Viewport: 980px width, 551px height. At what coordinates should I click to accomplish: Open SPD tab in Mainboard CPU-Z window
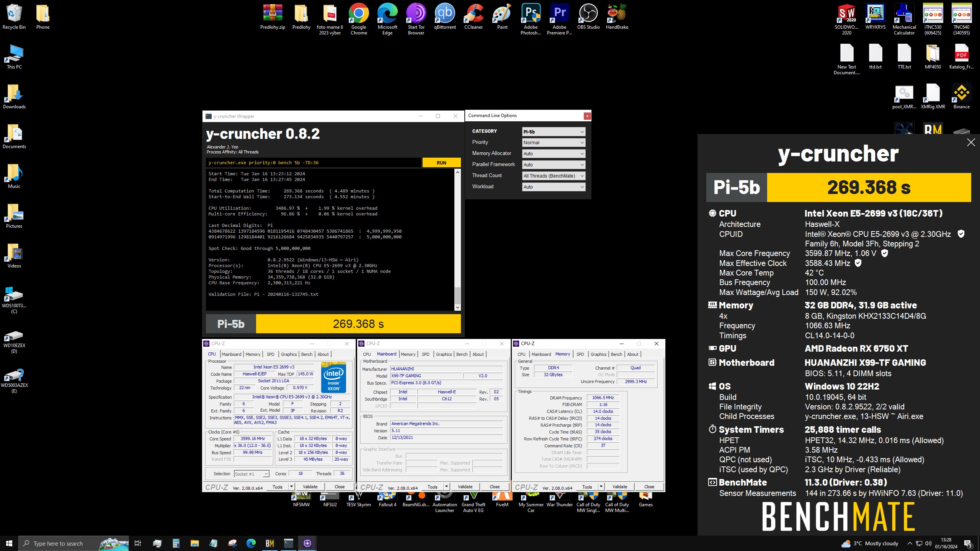(425, 354)
